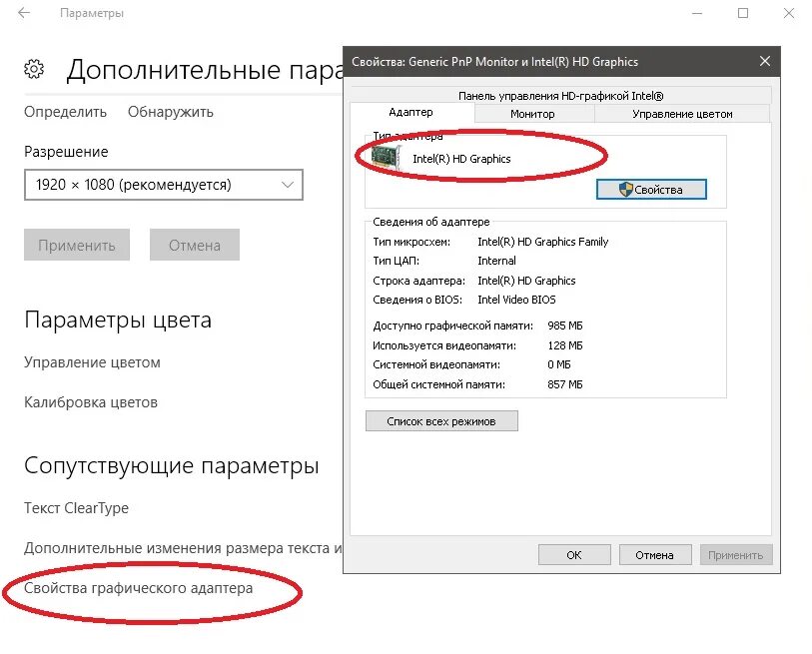This screenshot has height=654, width=812.
Task: Close the Свойства Generic PnP Monitor dialog
Action: point(765,61)
